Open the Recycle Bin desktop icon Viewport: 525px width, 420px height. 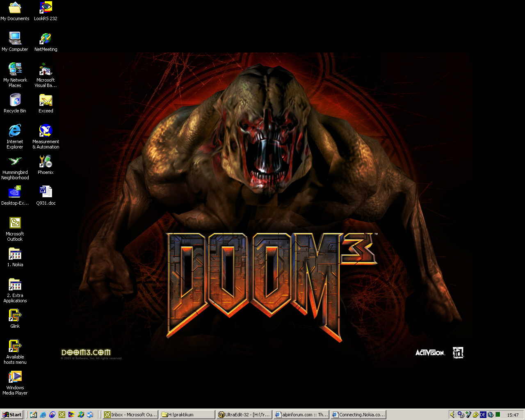(x=15, y=100)
